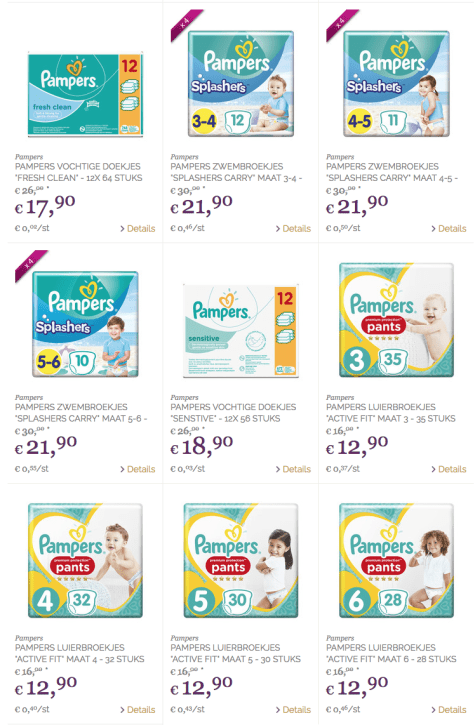Open Details for Sensitive wipes 12x 56

pyautogui.click(x=293, y=469)
